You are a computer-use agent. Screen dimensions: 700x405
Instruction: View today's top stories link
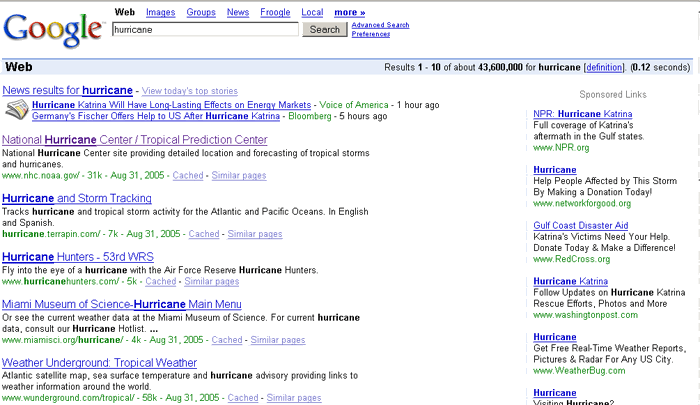[x=190, y=91]
